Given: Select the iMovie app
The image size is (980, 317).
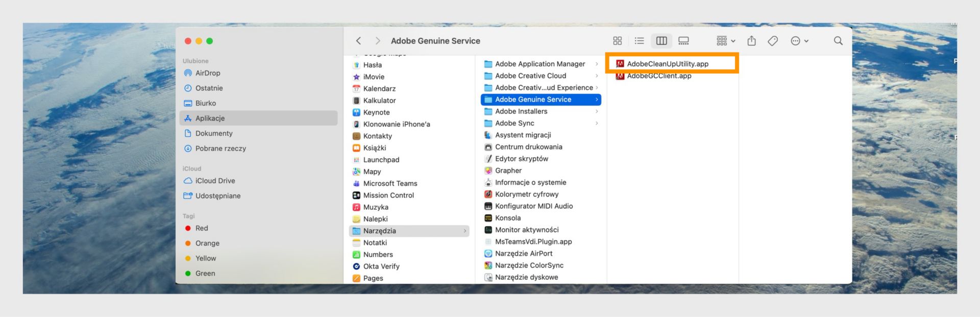Looking at the screenshot, I should coord(409,77).
